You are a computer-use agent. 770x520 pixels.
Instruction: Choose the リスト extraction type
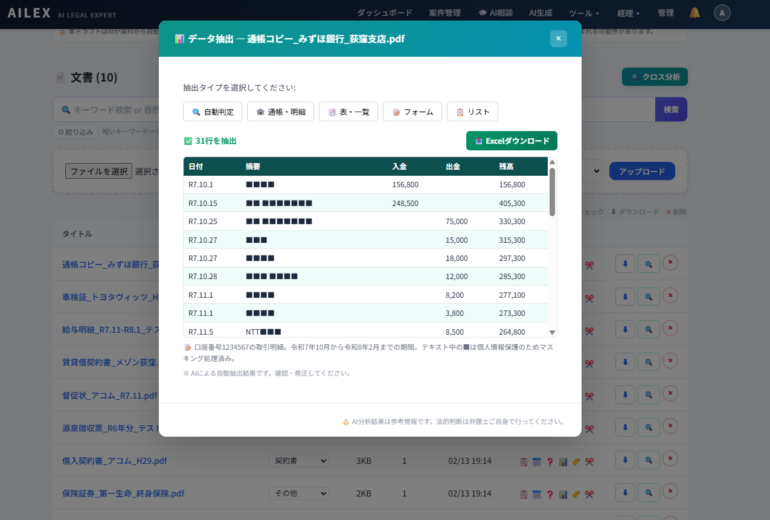click(472, 112)
